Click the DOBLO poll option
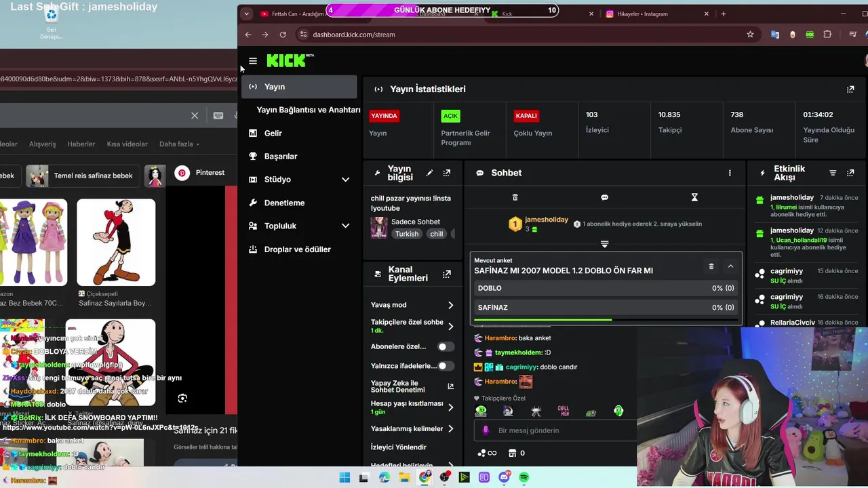 click(x=606, y=288)
